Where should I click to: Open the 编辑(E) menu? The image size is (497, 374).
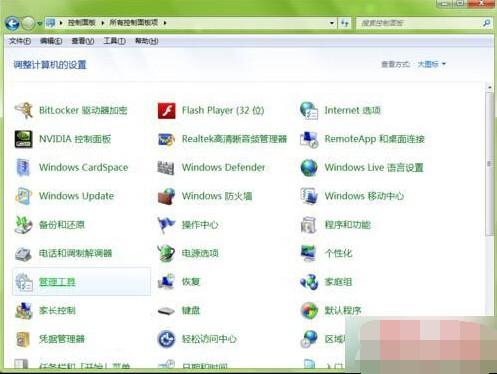point(51,41)
